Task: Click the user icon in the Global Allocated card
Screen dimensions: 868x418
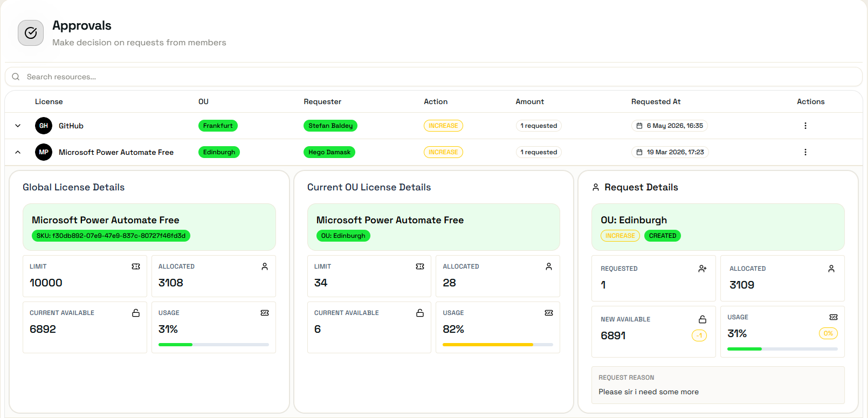Action: pyautogui.click(x=265, y=266)
